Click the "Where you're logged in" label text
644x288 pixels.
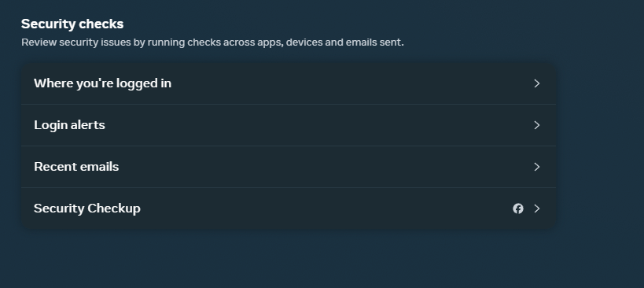(x=103, y=83)
